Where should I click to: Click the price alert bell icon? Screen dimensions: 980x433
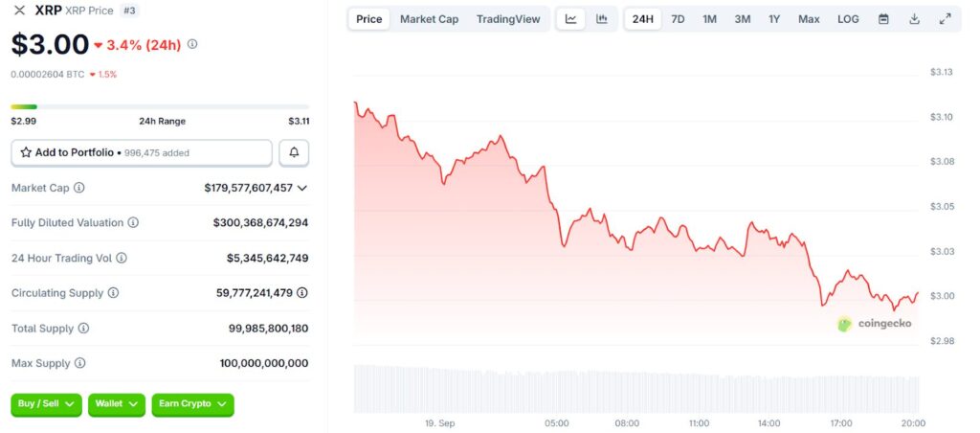tap(294, 152)
